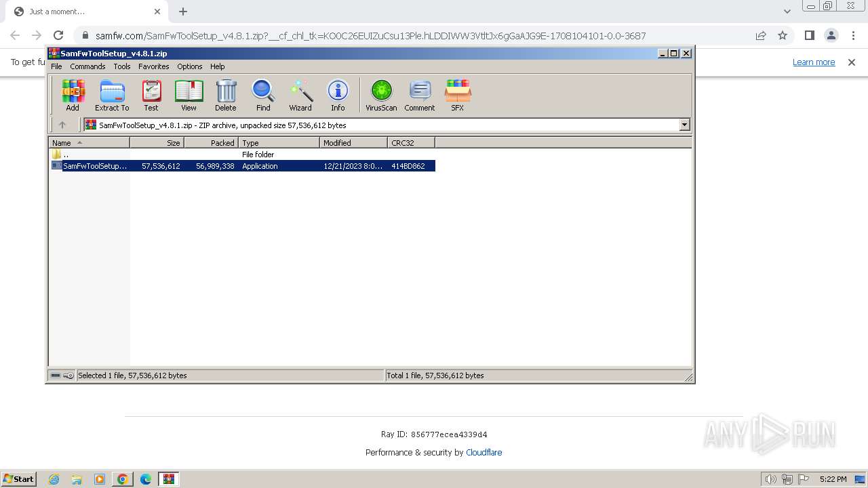Open the Chrome three-dot menu

coord(852,35)
